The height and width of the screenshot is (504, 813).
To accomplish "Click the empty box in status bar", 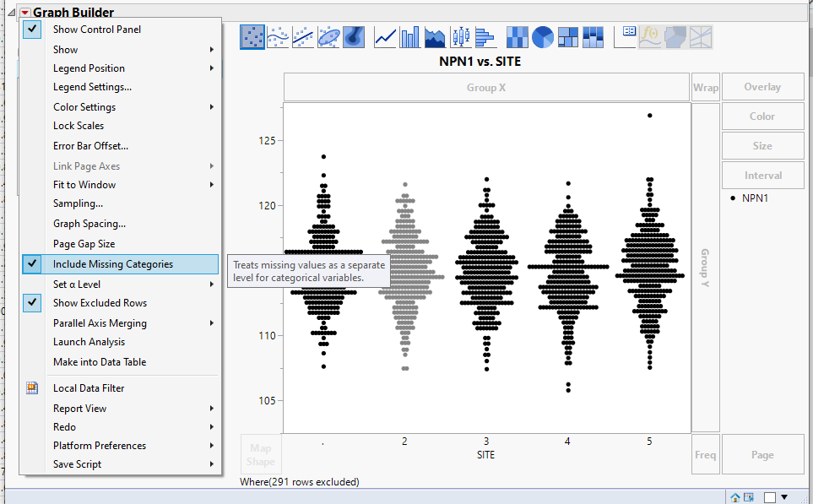I will (x=770, y=498).
